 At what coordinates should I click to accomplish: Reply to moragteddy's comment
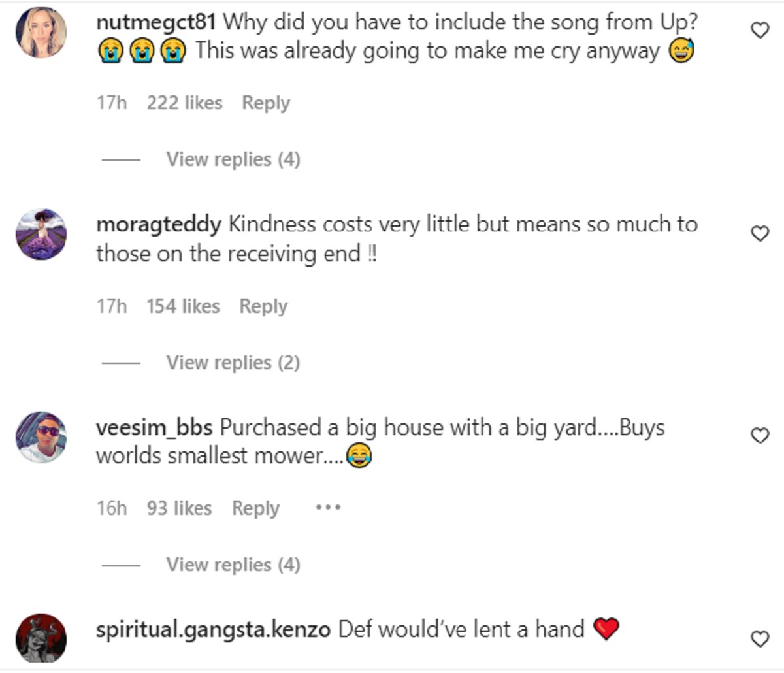[263, 306]
